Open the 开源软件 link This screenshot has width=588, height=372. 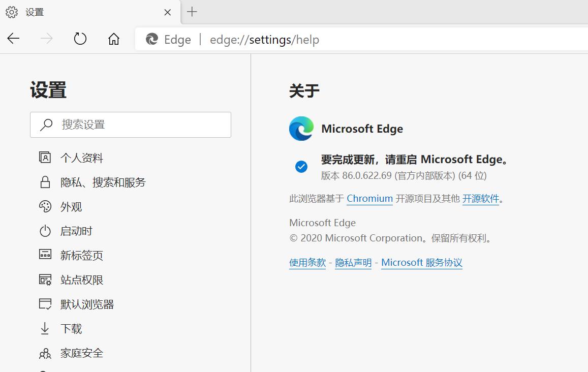[480, 198]
